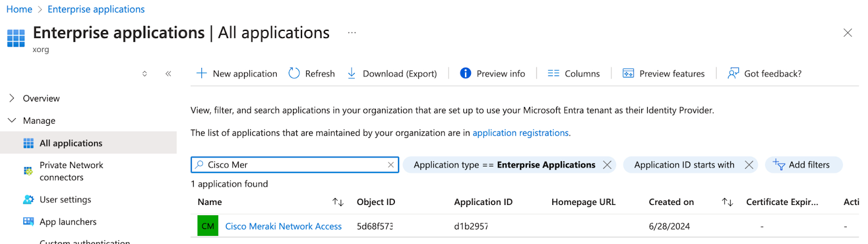The height and width of the screenshot is (244, 868).
Task: Click the Application ID column header
Action: point(483,202)
